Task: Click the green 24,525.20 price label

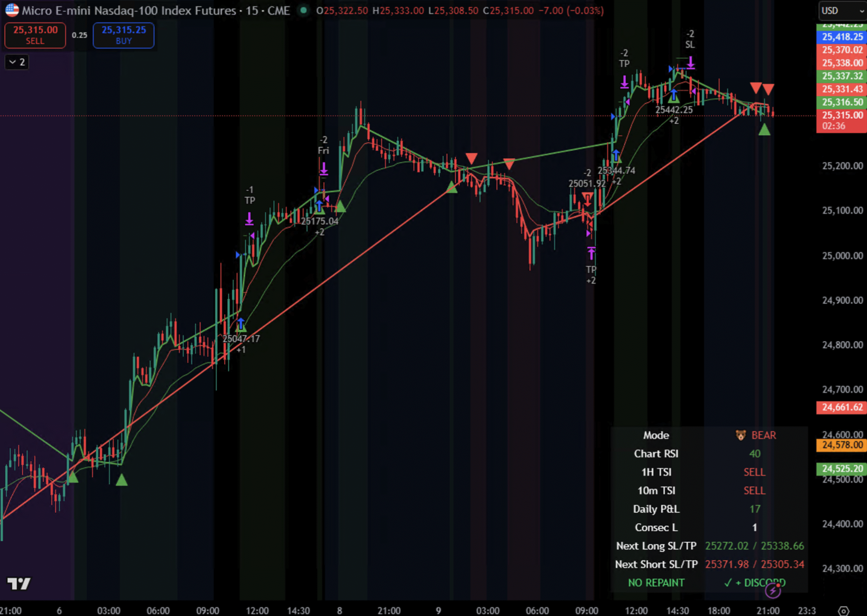Action: (x=842, y=468)
